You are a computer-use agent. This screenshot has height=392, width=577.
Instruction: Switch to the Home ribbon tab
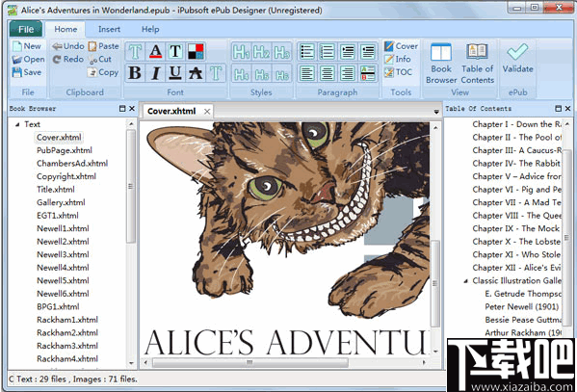(x=66, y=29)
